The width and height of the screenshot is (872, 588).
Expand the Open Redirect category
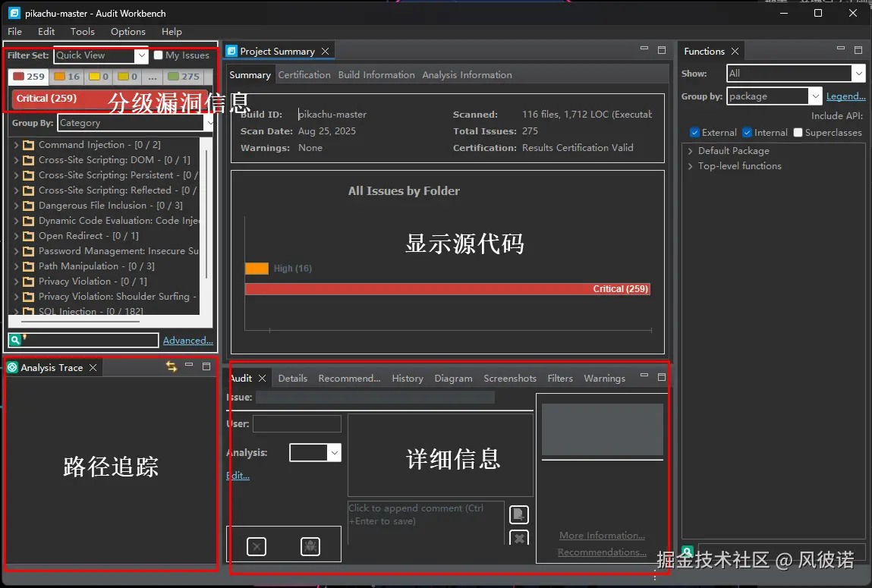click(x=16, y=236)
